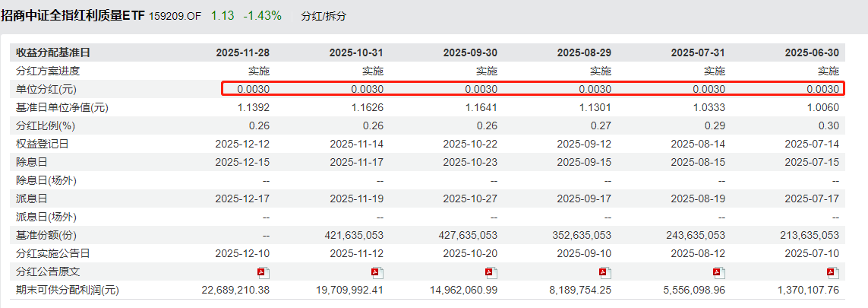Open the PDF icon under the 2025-09-30 column
This screenshot has height=308, width=868.
[491, 272]
